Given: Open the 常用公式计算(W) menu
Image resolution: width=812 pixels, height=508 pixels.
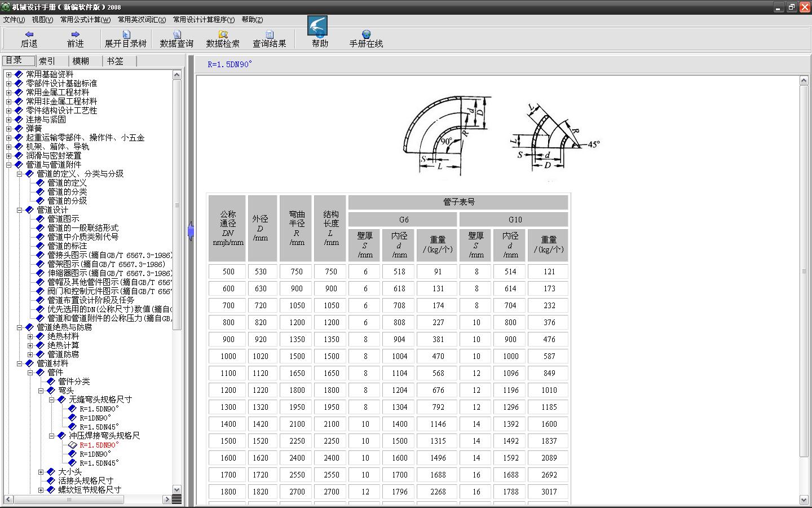Looking at the screenshot, I should [85, 20].
